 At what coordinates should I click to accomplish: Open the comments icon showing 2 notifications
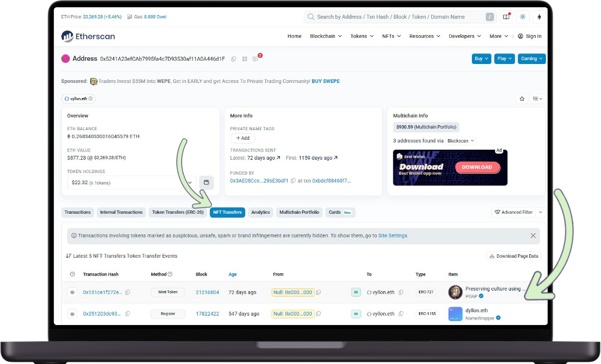255,58
